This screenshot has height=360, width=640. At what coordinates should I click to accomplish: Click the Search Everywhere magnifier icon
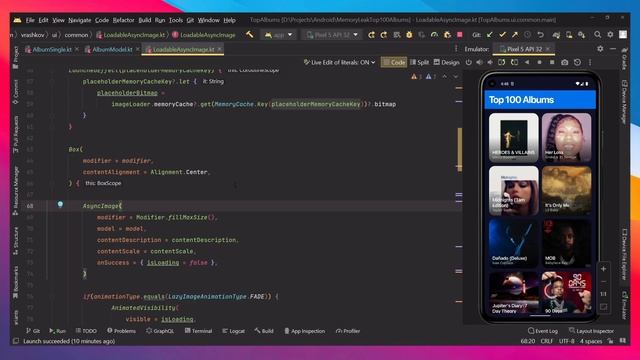pos(598,35)
